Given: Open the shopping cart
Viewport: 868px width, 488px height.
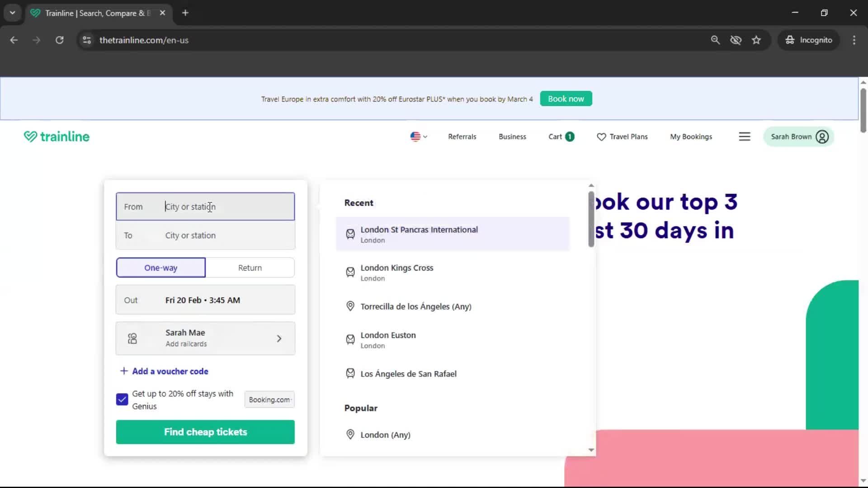Looking at the screenshot, I should (x=561, y=136).
